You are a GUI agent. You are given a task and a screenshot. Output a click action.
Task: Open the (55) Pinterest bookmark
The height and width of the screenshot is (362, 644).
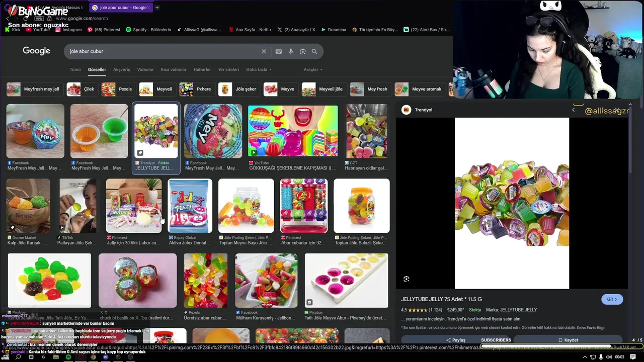(104, 30)
